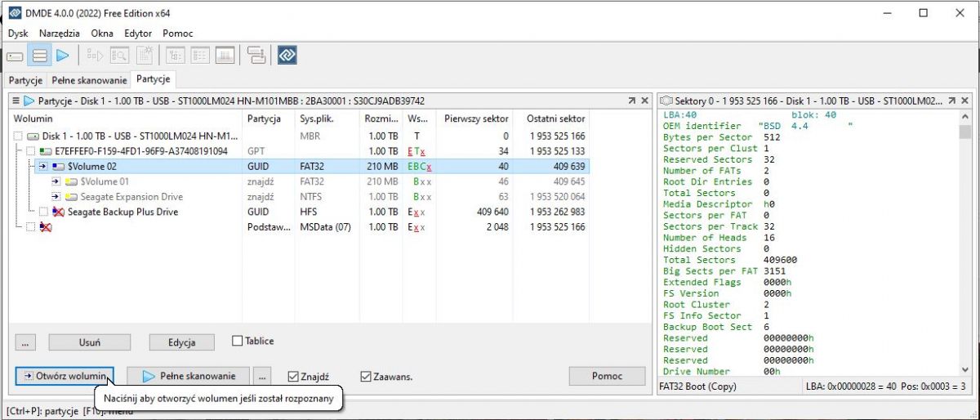
Task: Click crossed-out icon of Seagate Backup Plus Drive
Action: click(x=58, y=212)
